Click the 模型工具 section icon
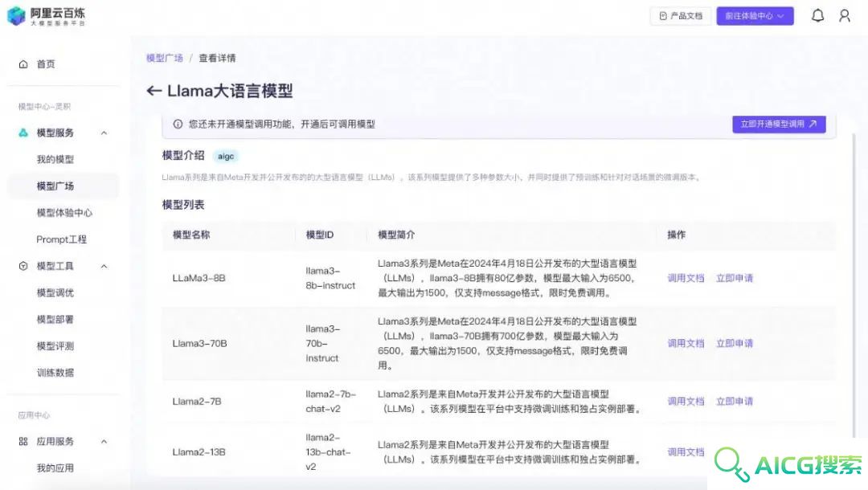 23,266
